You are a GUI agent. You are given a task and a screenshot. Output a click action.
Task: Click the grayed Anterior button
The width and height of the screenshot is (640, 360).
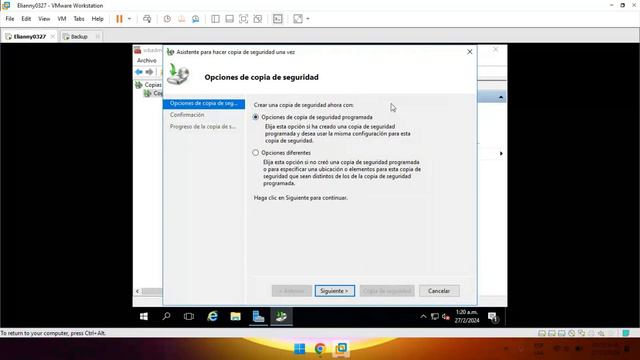click(x=292, y=291)
